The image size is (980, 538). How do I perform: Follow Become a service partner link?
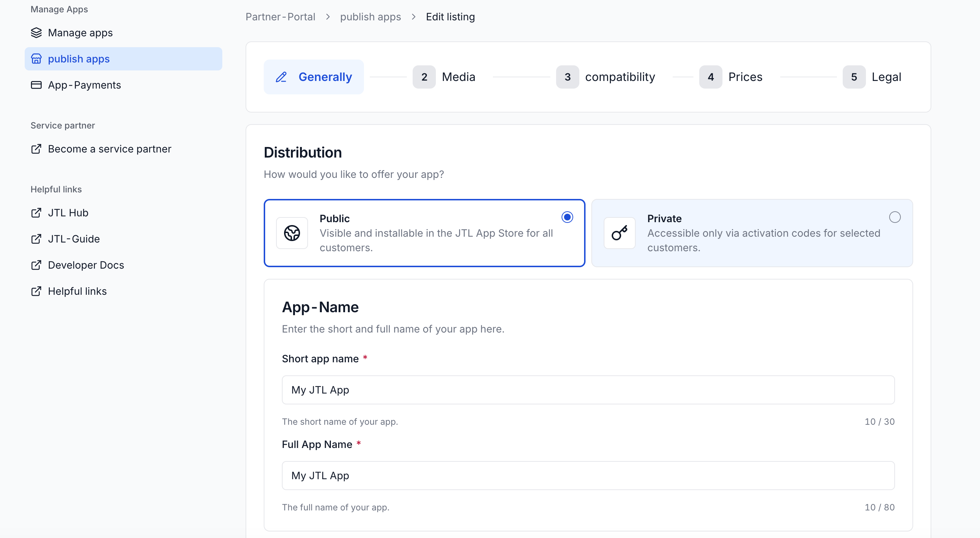tap(123, 149)
